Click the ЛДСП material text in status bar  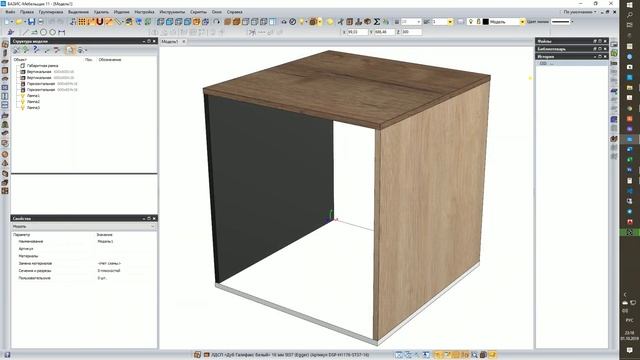point(290,355)
